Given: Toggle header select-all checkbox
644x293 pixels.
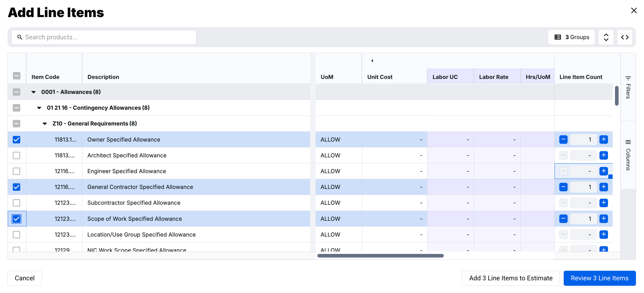Looking at the screenshot, I should point(17,76).
